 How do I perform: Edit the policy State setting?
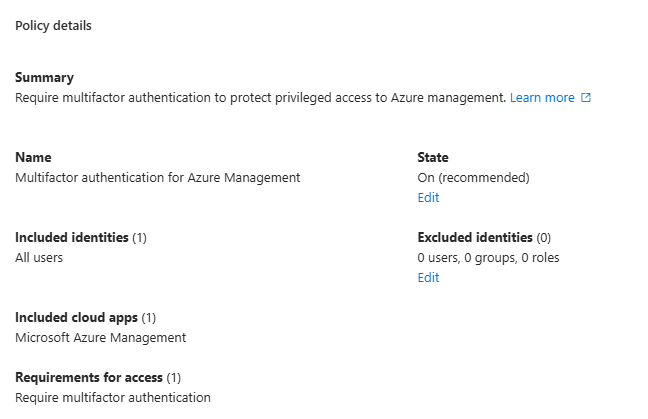pos(428,198)
